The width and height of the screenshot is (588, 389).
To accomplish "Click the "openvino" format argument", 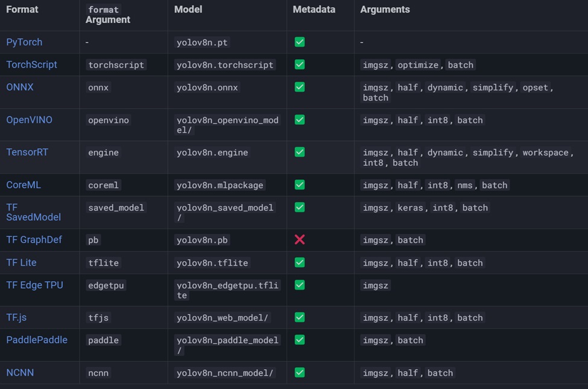I will (109, 120).
